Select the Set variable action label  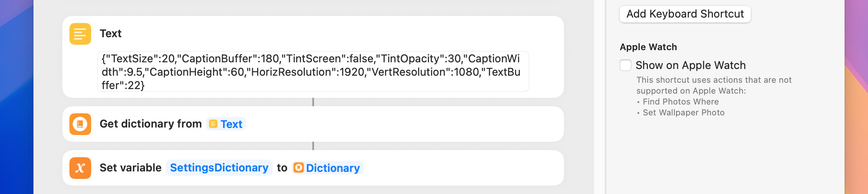pyautogui.click(x=130, y=168)
